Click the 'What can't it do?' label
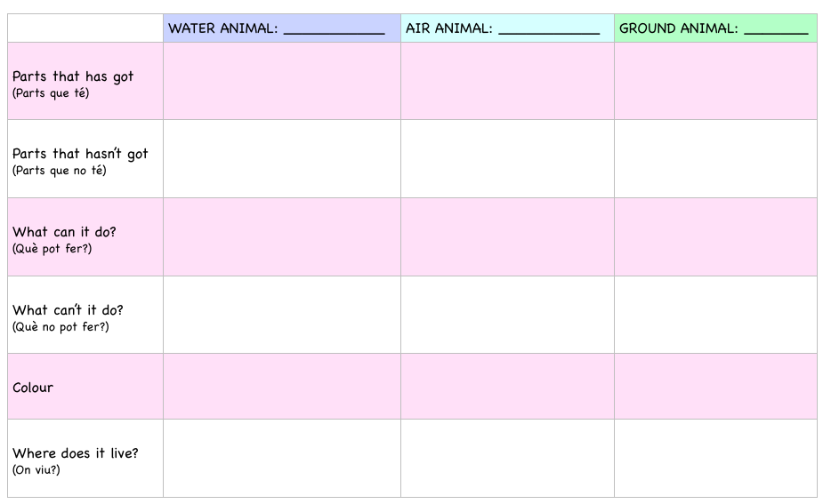The image size is (823, 504). click(x=68, y=311)
